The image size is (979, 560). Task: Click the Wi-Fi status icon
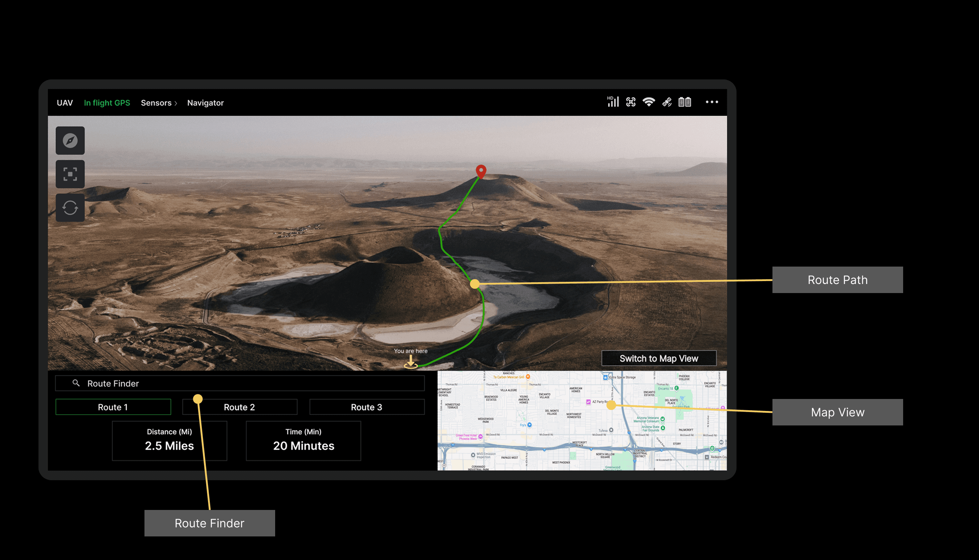coord(649,102)
